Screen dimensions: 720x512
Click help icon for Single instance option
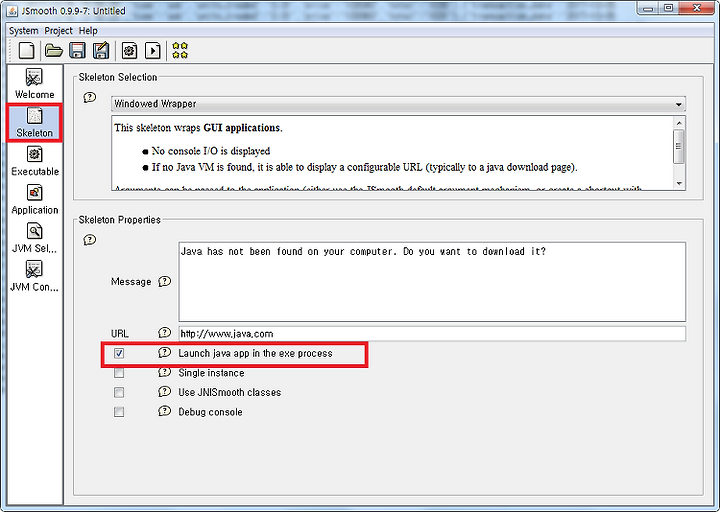(164, 372)
